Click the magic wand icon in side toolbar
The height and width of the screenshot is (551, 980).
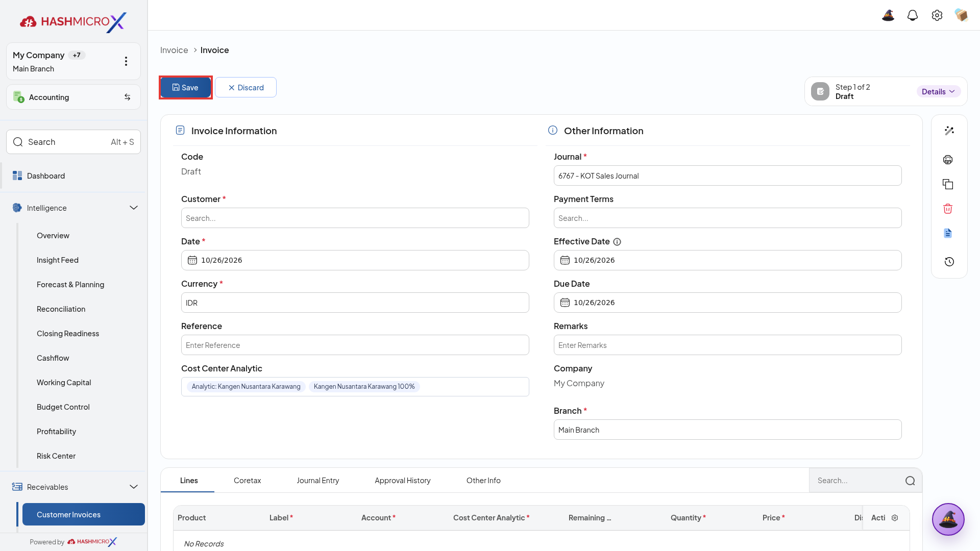(949, 131)
